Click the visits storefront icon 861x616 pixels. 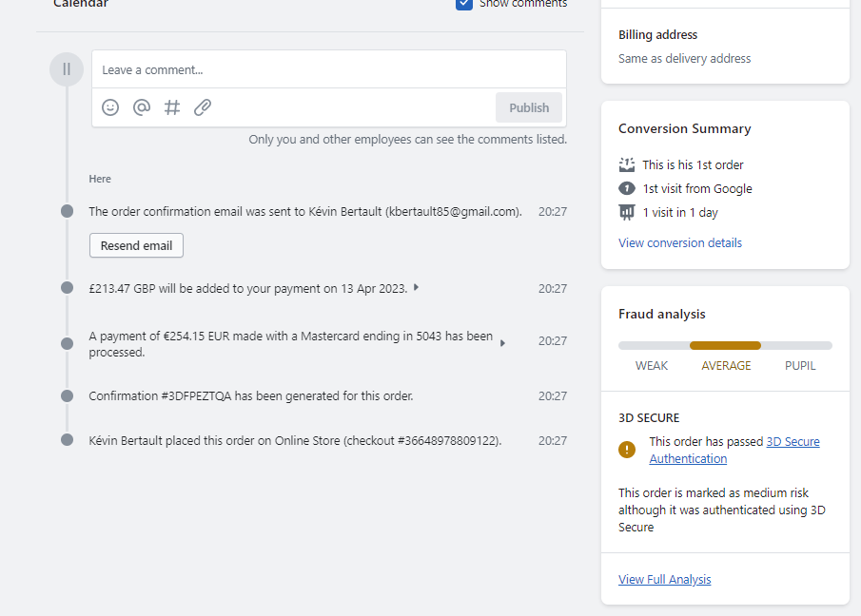pos(626,212)
